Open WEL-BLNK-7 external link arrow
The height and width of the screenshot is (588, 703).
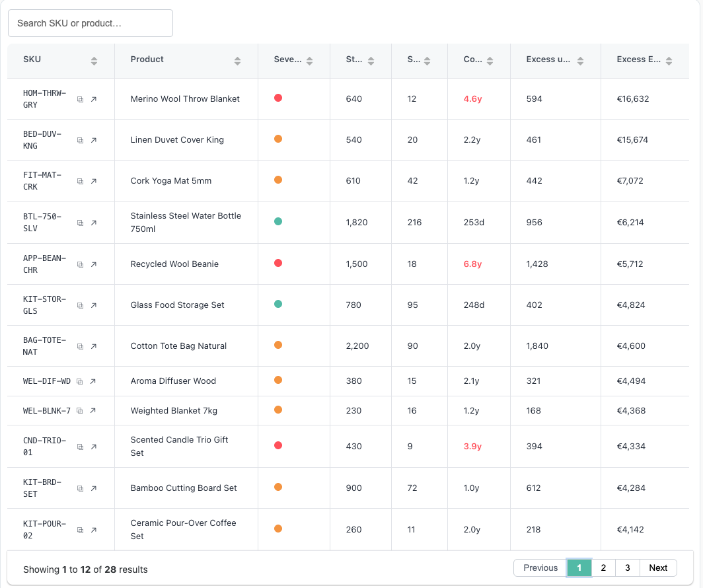tap(92, 410)
